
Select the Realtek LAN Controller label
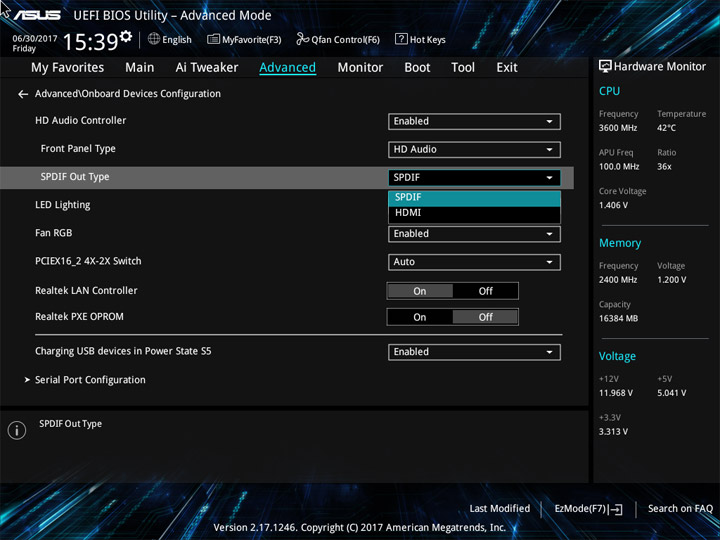[86, 290]
